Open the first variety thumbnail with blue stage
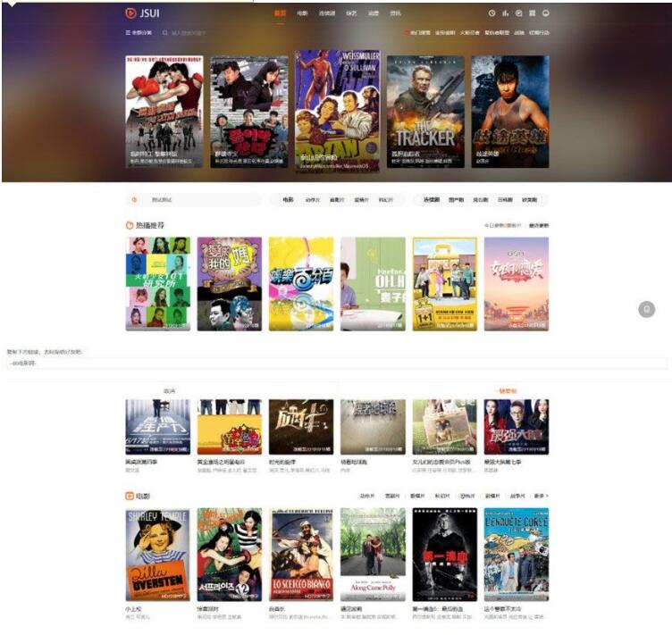 (157, 427)
